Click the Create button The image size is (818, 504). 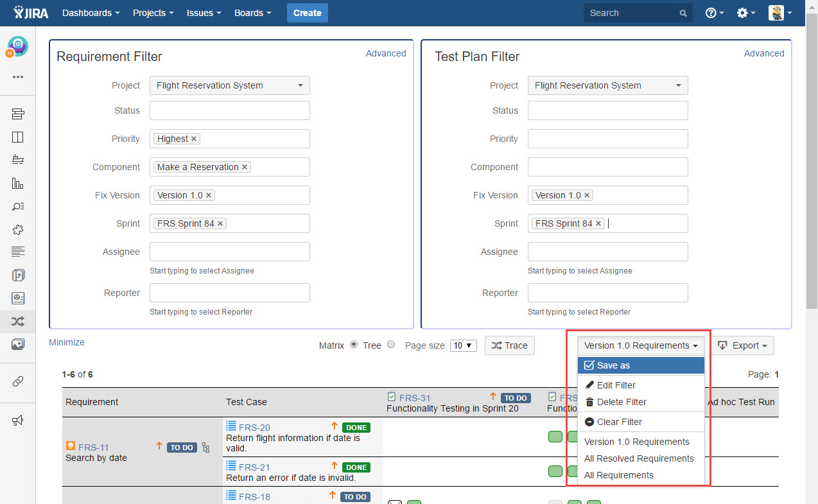(308, 13)
